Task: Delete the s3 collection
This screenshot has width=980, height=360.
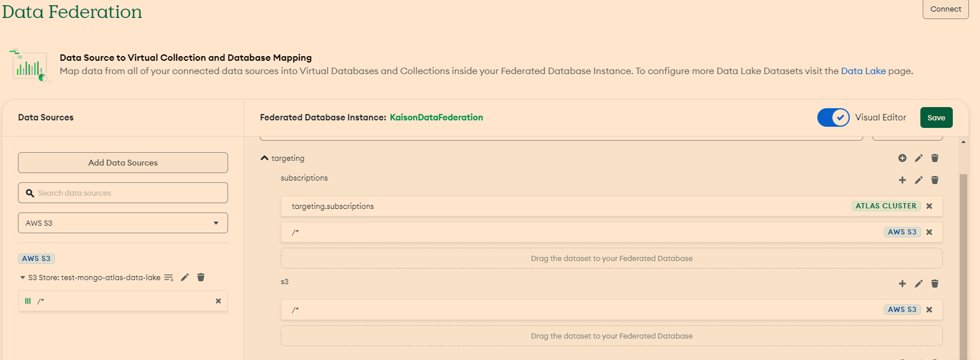Action: (935, 284)
